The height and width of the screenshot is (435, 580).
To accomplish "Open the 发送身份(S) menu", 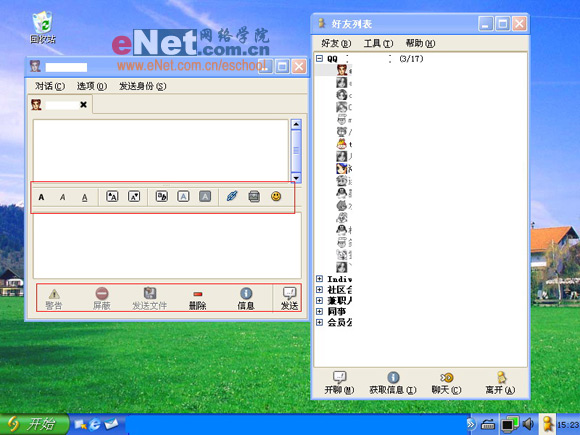I will click(142, 86).
